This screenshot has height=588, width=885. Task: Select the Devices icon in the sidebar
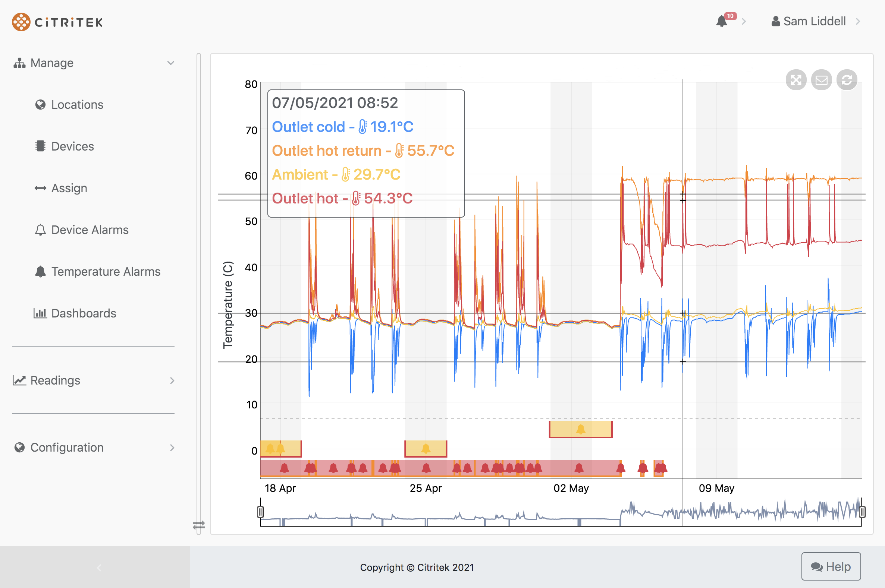click(41, 146)
